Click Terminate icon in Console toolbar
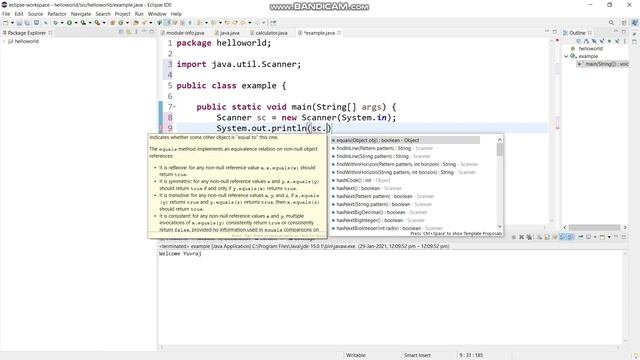640x360 pixels. [x=513, y=237]
